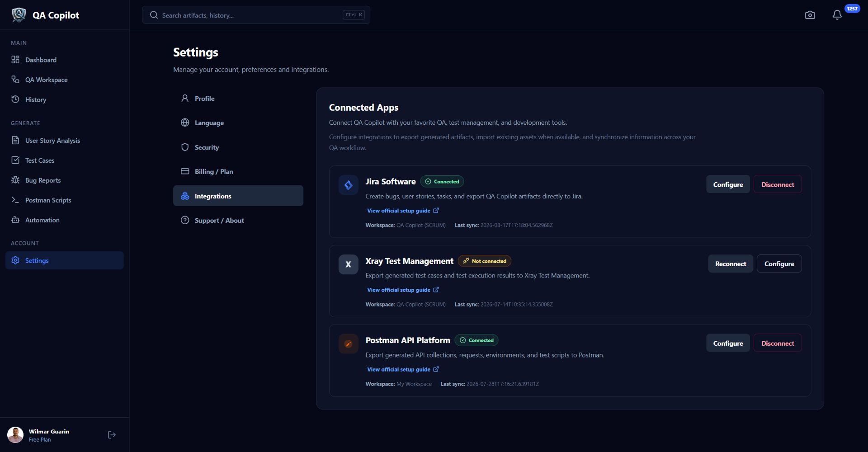Open Billing / Plan tab
This screenshot has height=452, width=868.
(x=238, y=171)
